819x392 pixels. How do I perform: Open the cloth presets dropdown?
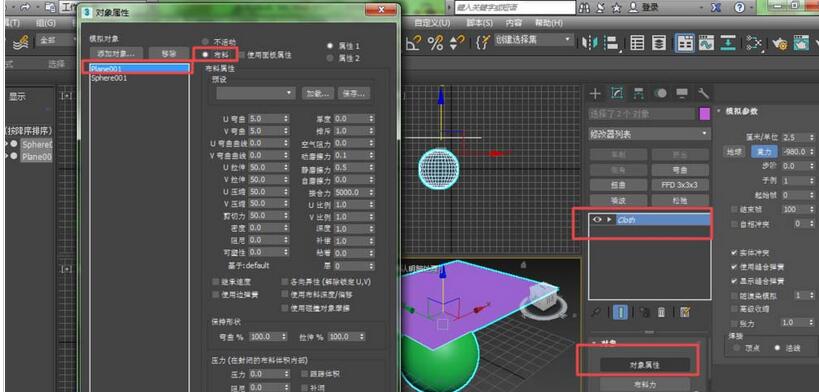(255, 93)
